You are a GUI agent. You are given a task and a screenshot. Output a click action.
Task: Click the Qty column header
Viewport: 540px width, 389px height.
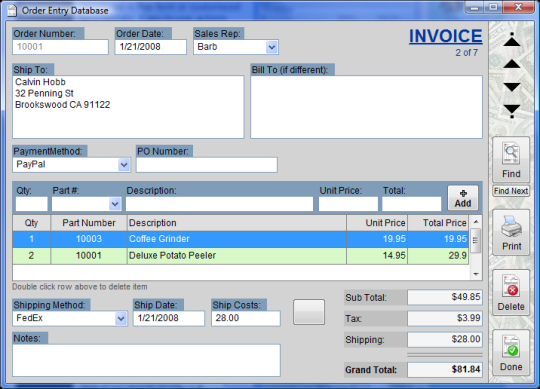[32, 223]
